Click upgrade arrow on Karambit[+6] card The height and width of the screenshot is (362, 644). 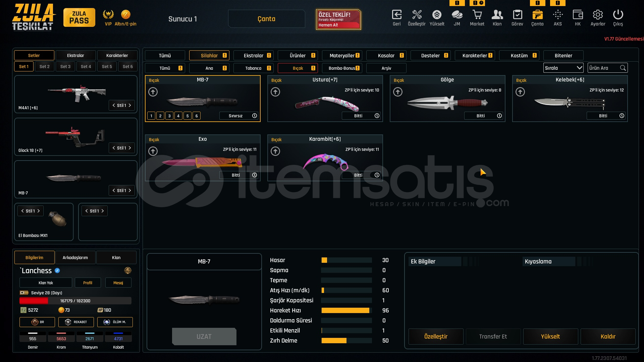(275, 151)
